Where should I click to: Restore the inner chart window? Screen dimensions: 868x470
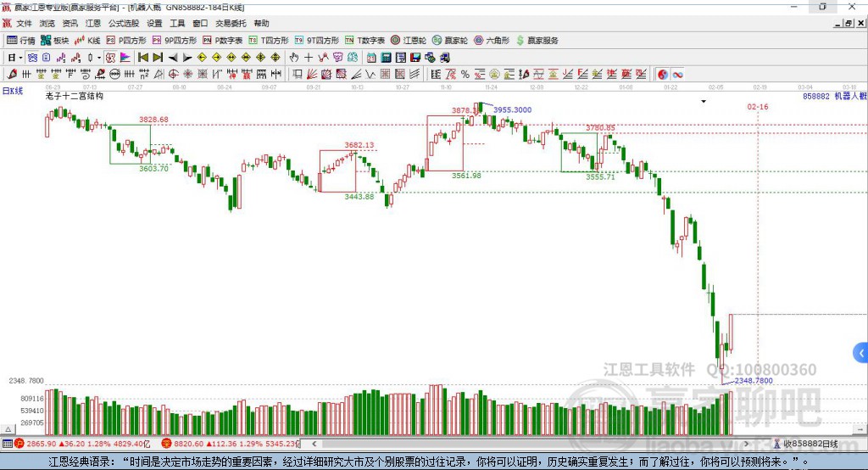849,23
